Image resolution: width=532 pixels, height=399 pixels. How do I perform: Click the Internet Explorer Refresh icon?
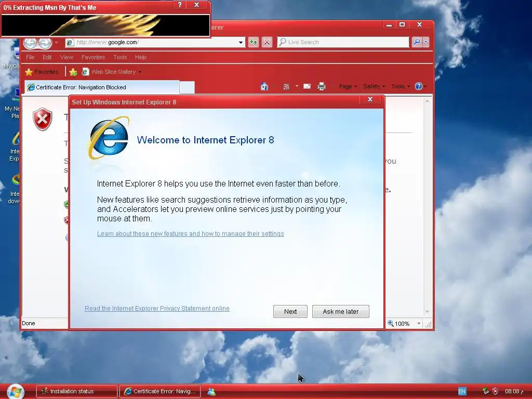[x=254, y=42]
